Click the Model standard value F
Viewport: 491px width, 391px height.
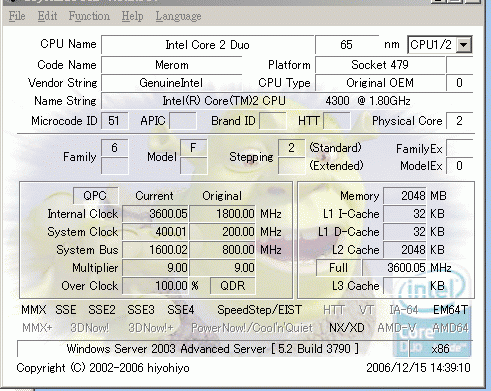pos(193,148)
